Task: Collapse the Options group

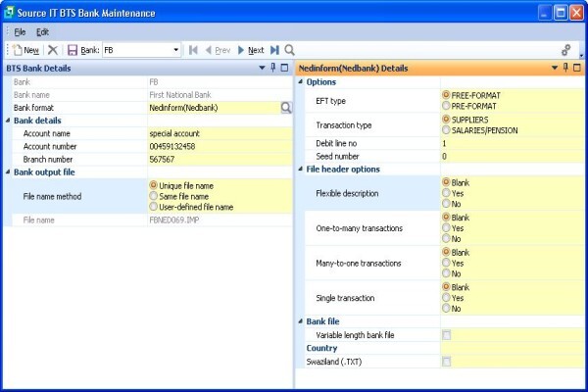Action: coord(301,81)
